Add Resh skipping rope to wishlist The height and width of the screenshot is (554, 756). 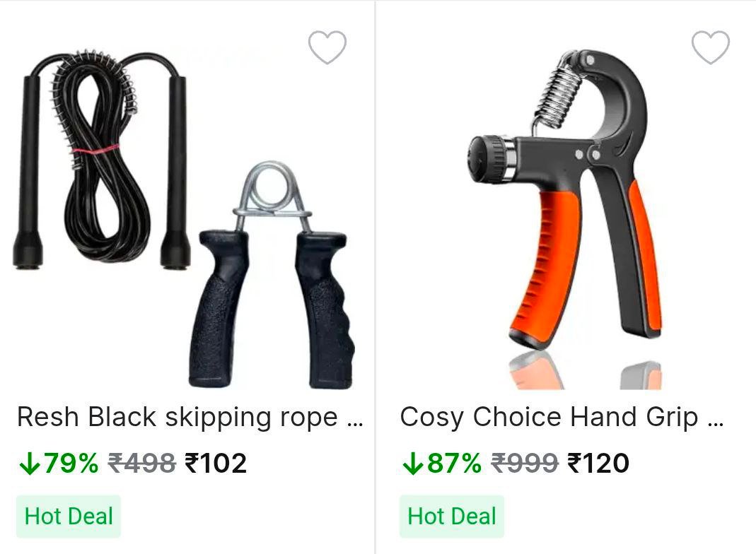(x=327, y=47)
